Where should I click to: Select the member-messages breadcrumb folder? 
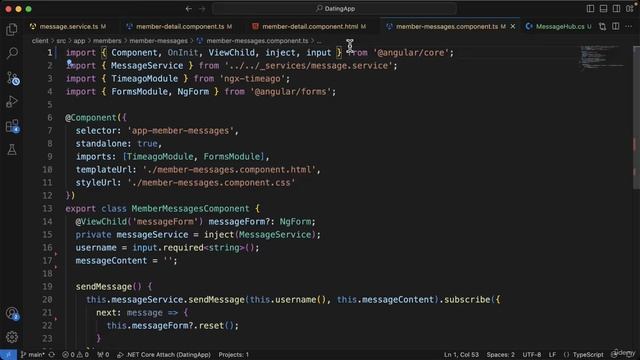tap(158, 41)
